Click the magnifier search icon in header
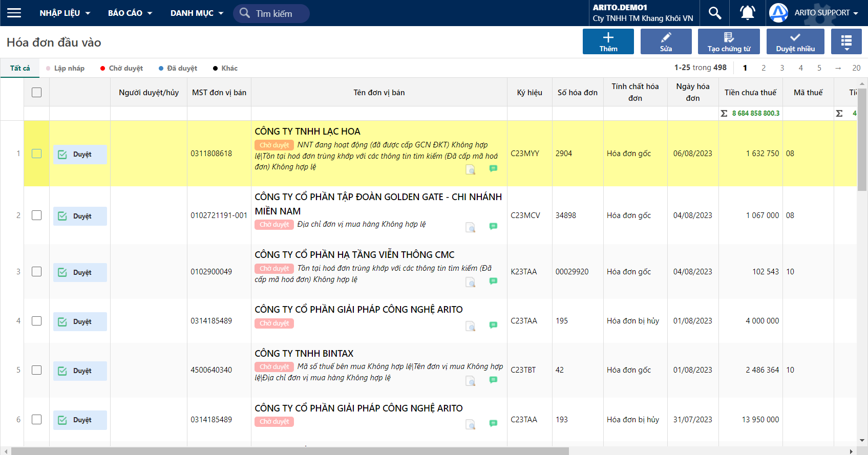The width and height of the screenshot is (868, 455). pyautogui.click(x=714, y=13)
